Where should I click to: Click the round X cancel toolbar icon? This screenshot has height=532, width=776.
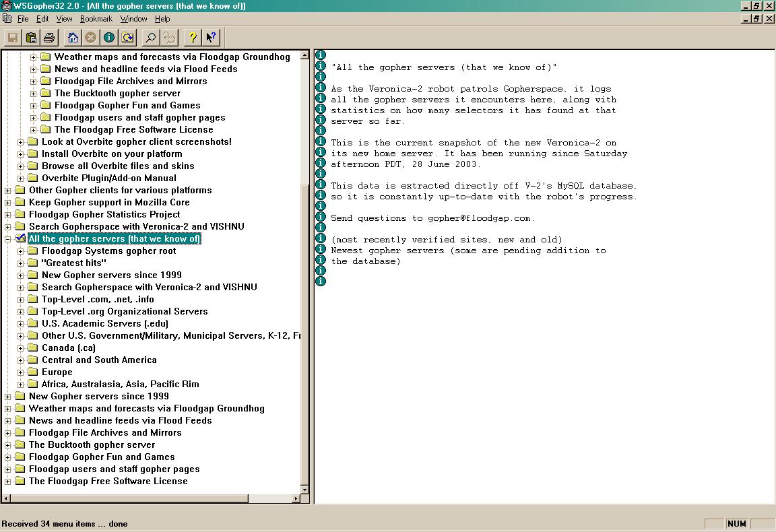[90, 38]
